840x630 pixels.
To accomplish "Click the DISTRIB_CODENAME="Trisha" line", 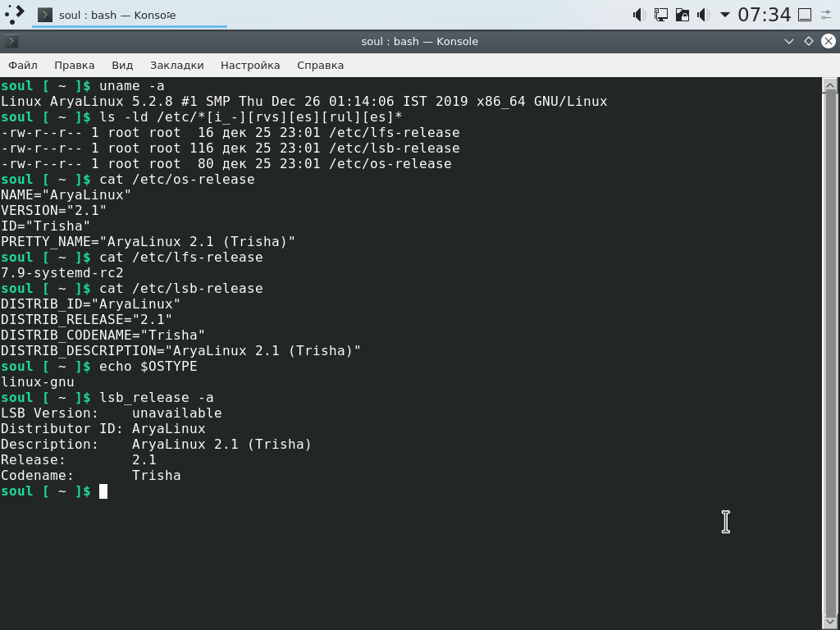I will (x=103, y=335).
